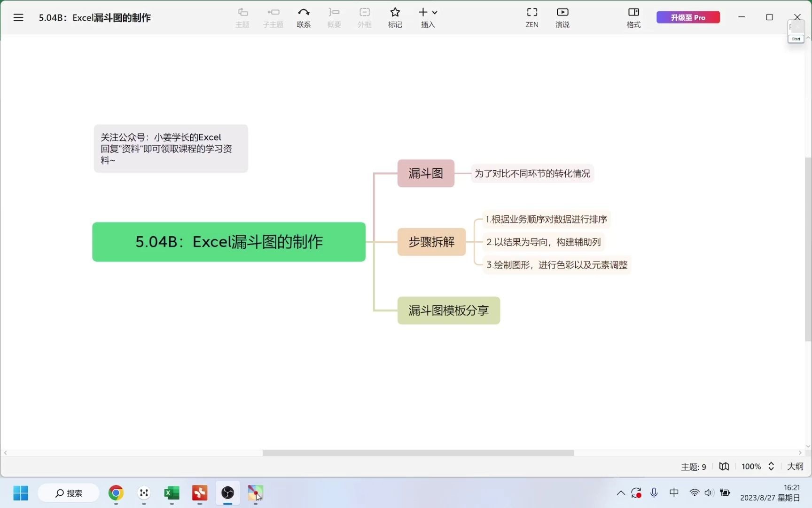Select the floating note about 关注公众号

coord(171,149)
